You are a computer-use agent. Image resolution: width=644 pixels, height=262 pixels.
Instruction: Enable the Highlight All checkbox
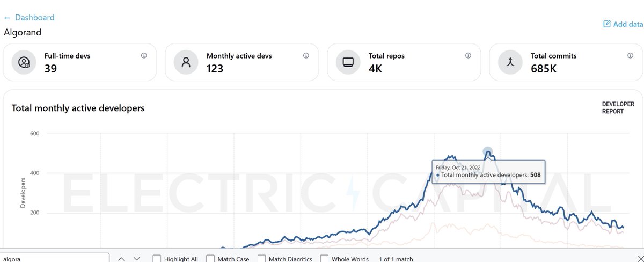coord(157,259)
